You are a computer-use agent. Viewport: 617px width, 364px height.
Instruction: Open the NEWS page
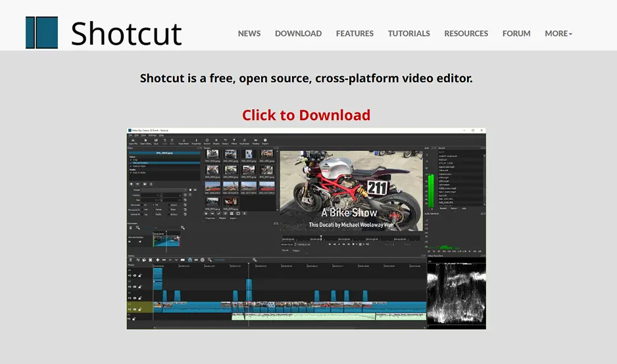pyautogui.click(x=249, y=34)
